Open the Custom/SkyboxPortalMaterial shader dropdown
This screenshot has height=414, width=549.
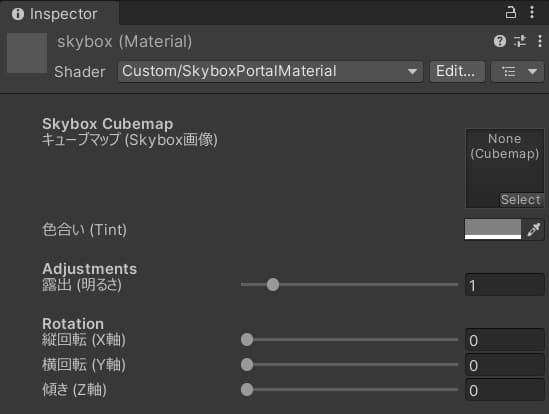270,71
